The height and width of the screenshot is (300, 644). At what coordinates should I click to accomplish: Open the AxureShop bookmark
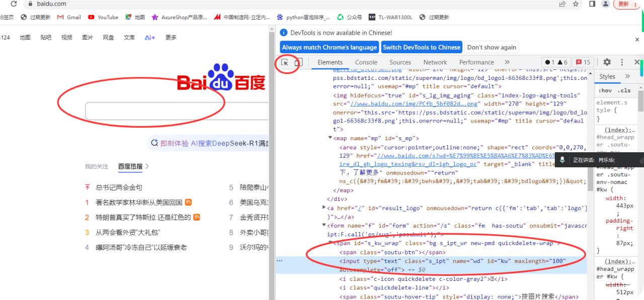pyautogui.click(x=179, y=17)
